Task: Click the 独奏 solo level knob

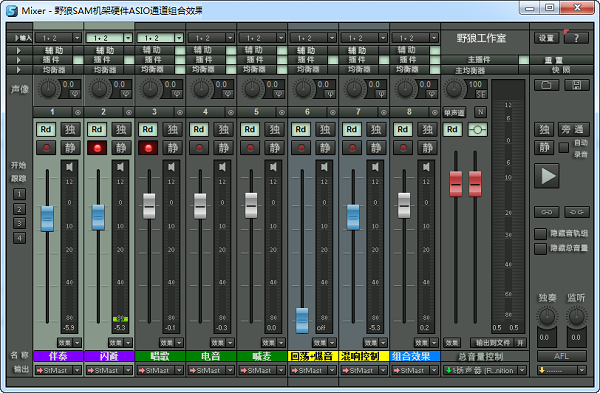Action: (547, 316)
